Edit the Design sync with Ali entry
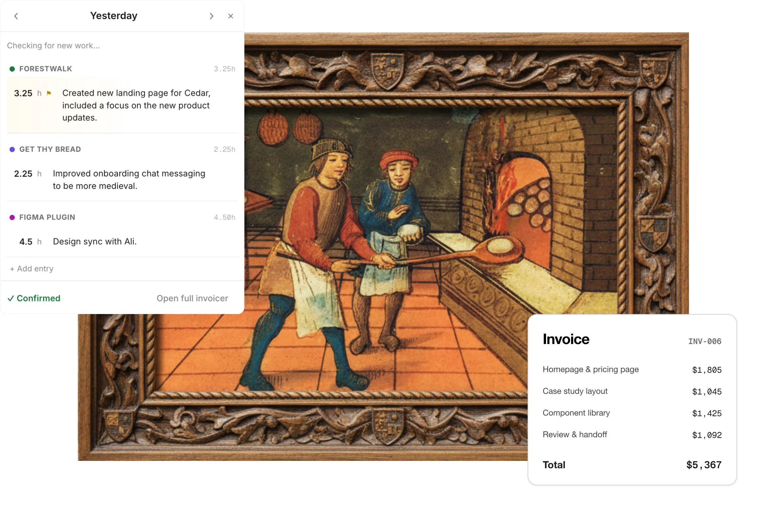This screenshot has width=770, height=532. point(95,242)
